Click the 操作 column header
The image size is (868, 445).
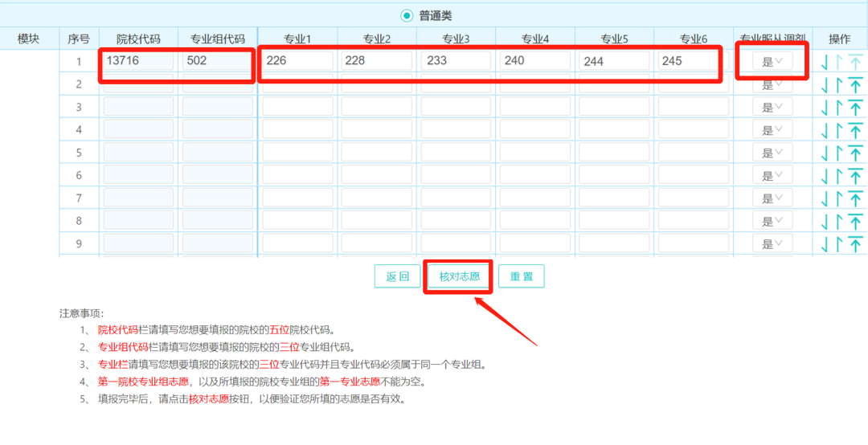click(839, 39)
